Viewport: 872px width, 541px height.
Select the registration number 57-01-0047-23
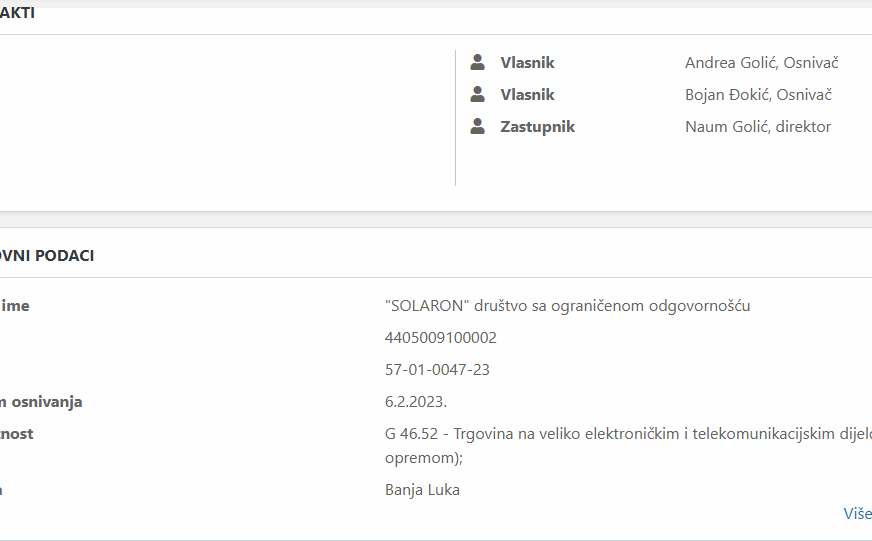tap(437, 370)
